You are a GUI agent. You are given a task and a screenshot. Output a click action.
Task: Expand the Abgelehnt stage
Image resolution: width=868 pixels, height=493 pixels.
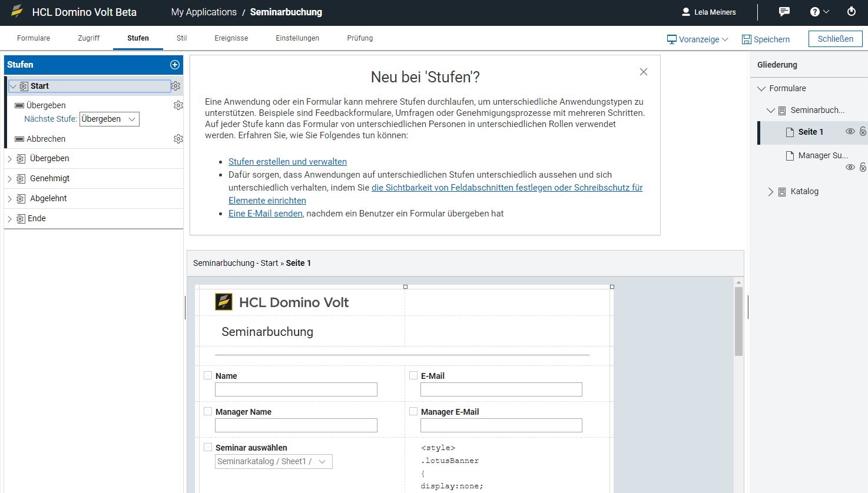[9, 198]
